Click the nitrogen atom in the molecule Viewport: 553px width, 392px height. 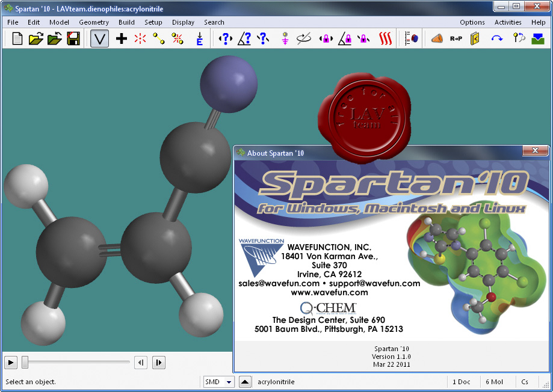coord(229,84)
